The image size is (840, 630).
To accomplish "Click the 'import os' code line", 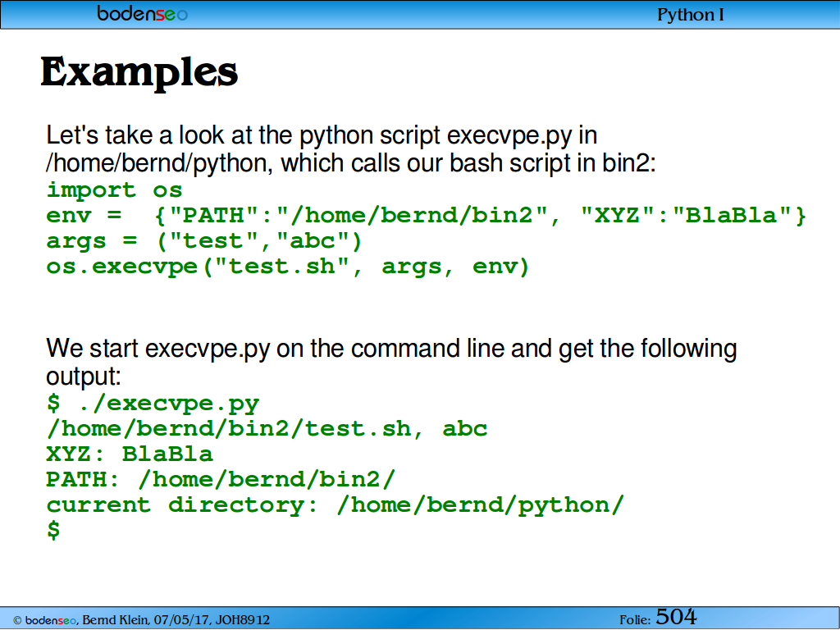I will 114,189.
